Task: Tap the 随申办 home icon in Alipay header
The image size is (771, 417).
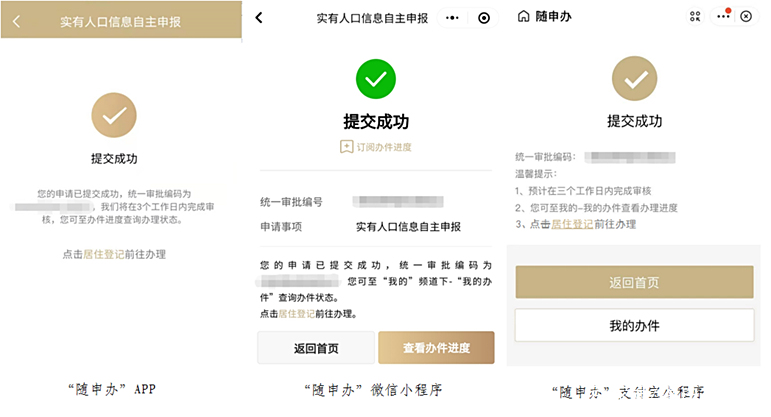Action: (x=524, y=16)
